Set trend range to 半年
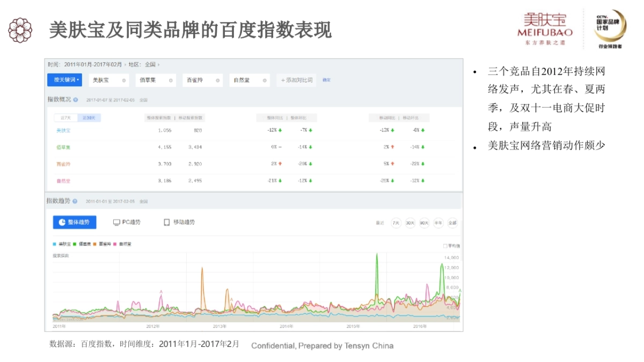Screen dimensions: 644x362 pos(438,223)
